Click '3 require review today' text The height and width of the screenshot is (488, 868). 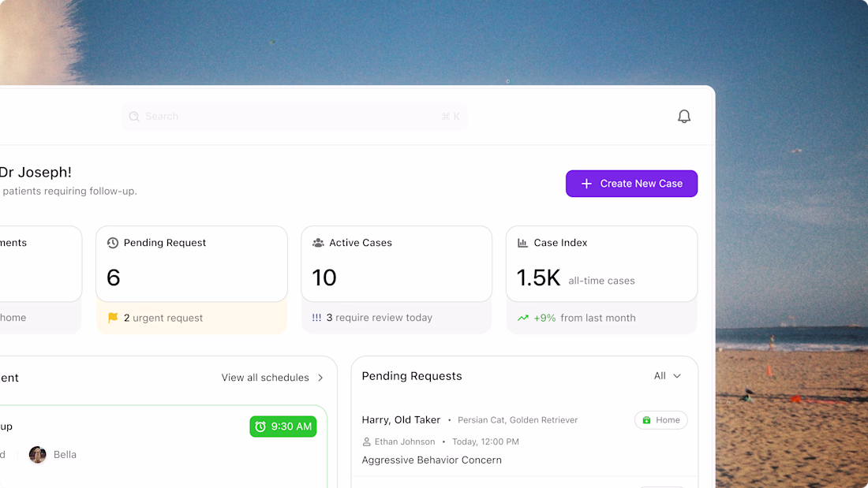pyautogui.click(x=380, y=318)
